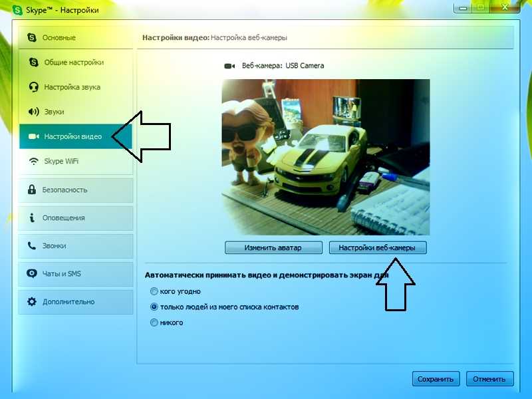This screenshot has height=399, width=532.
Task: Click the 'Веб-камера: USB Camera' label
Action: pyautogui.click(x=283, y=66)
